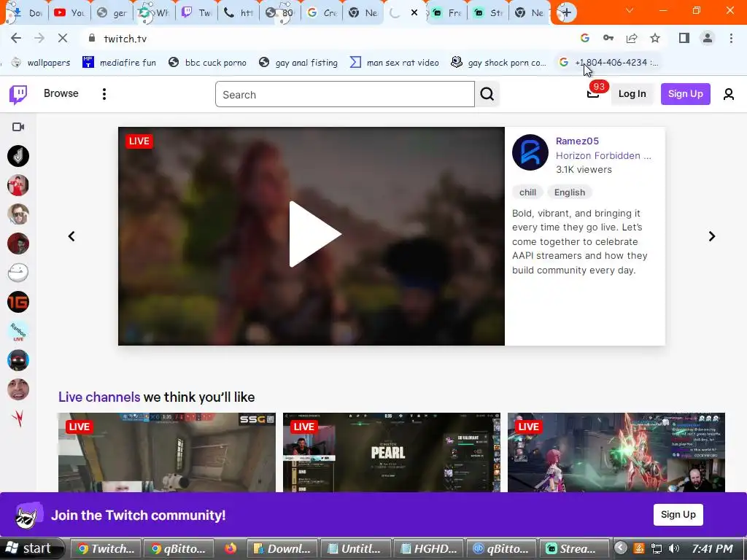Open the Windows start menu

31,548
